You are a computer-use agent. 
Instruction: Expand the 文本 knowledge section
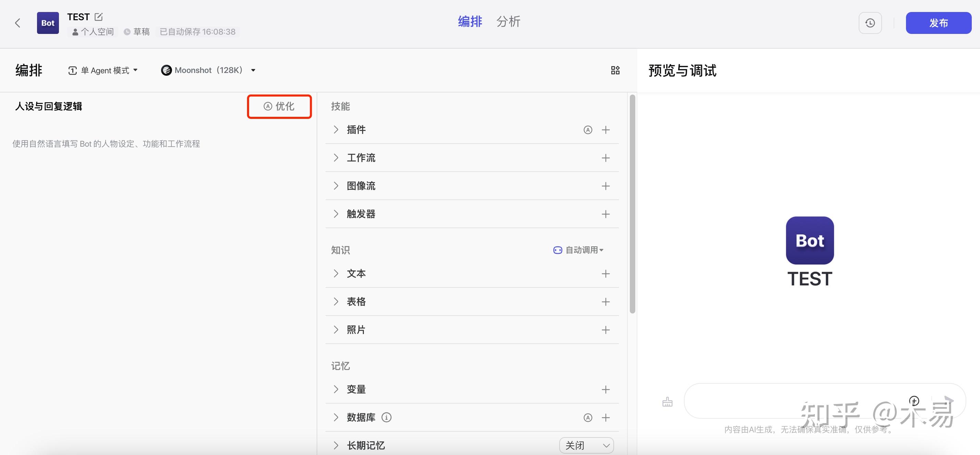tap(336, 273)
